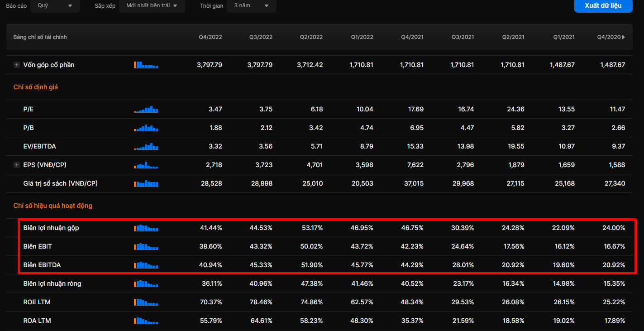Click the ROA LTM row label

37,321
